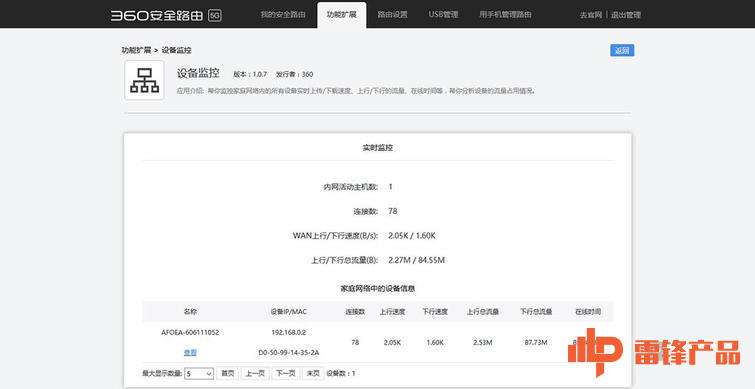
Task: Click the 下行速度 column header
Action: point(435,311)
